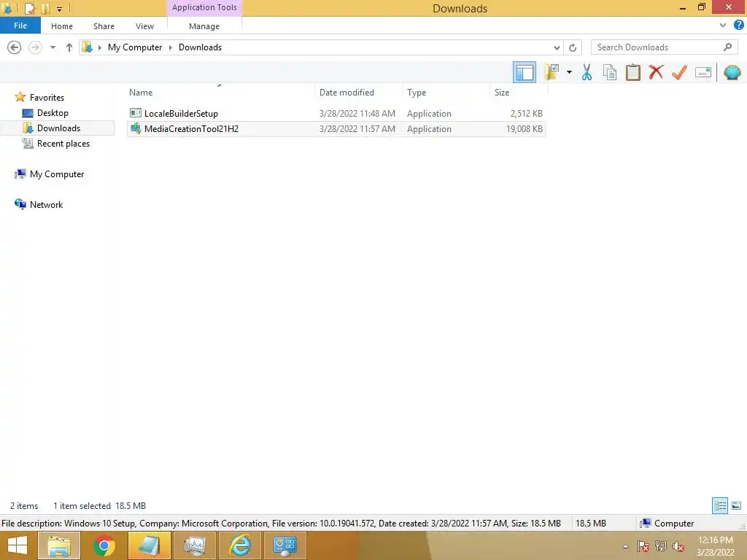Click the Properties icon in quick access toolbar
The width and height of the screenshot is (747, 560).
click(x=29, y=8)
